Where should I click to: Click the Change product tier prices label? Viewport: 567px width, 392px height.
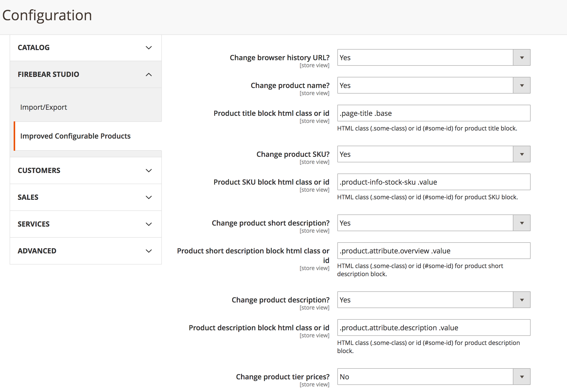coord(282,377)
